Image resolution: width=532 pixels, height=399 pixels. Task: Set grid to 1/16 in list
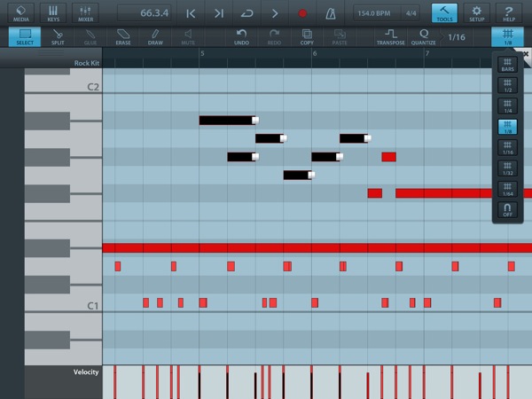click(507, 147)
